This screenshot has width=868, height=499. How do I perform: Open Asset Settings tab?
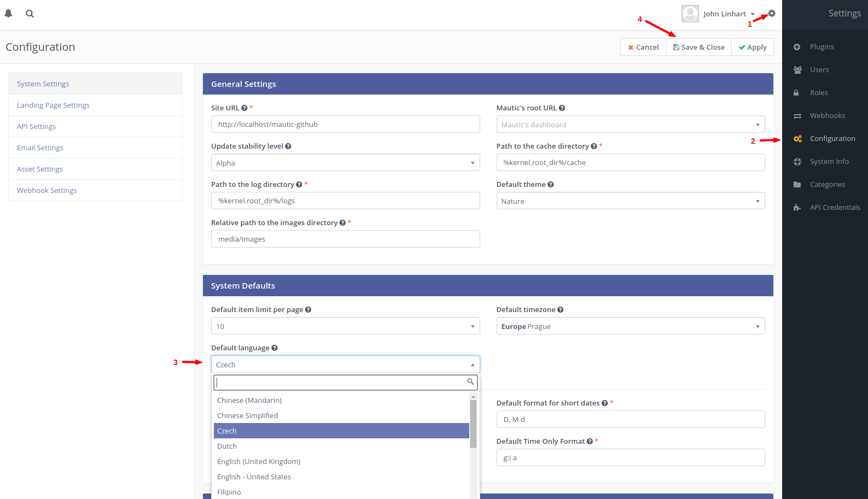[x=95, y=169]
